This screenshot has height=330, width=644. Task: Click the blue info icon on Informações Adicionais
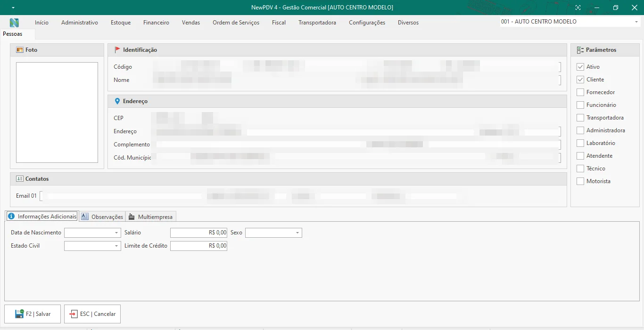pyautogui.click(x=11, y=217)
